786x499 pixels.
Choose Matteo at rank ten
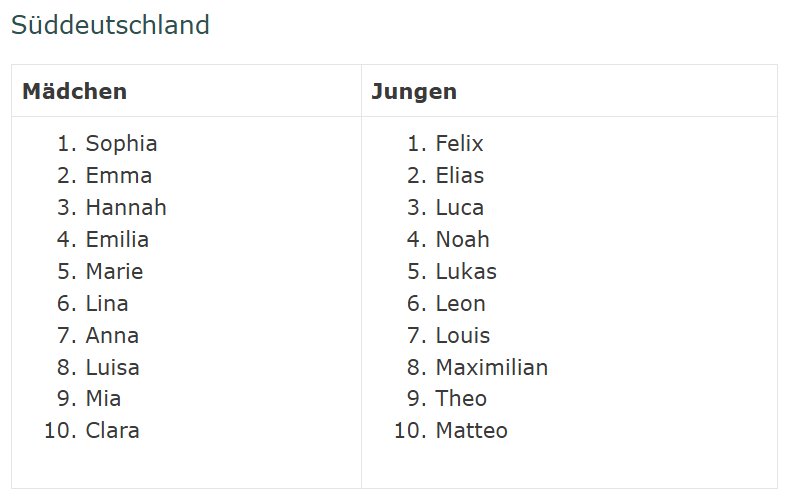[471, 431]
